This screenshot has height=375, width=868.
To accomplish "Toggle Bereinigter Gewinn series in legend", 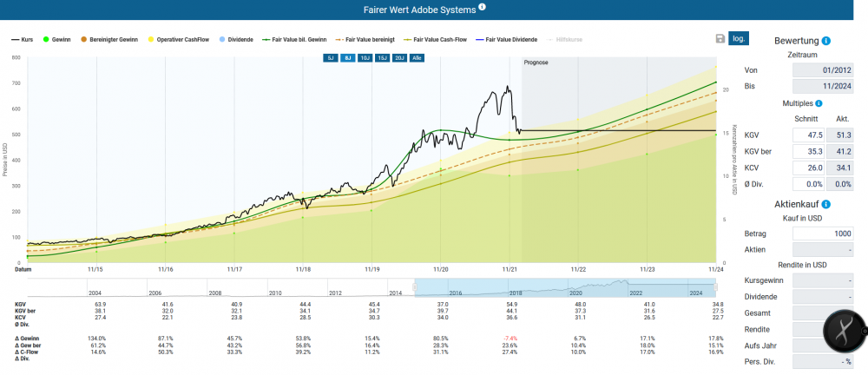I will [108, 40].
